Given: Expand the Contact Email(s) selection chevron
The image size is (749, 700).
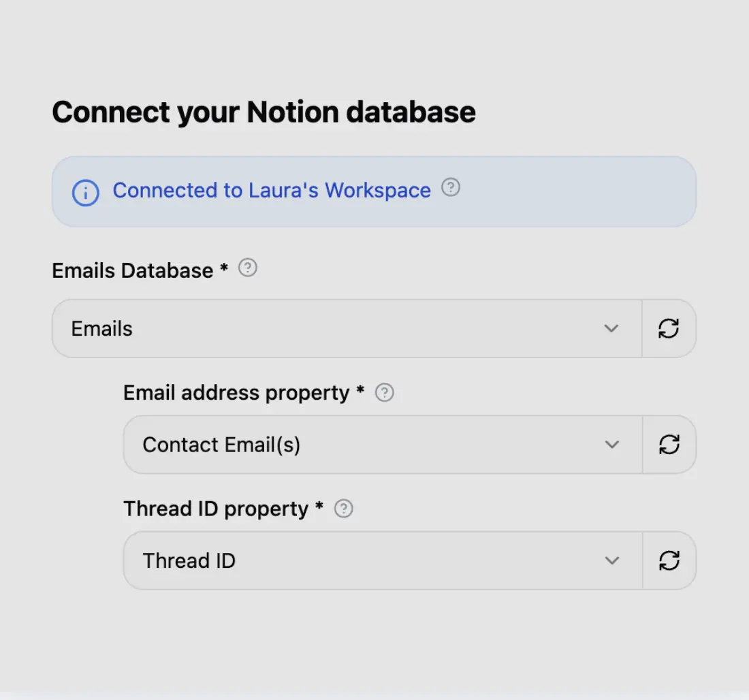Looking at the screenshot, I should pos(611,445).
